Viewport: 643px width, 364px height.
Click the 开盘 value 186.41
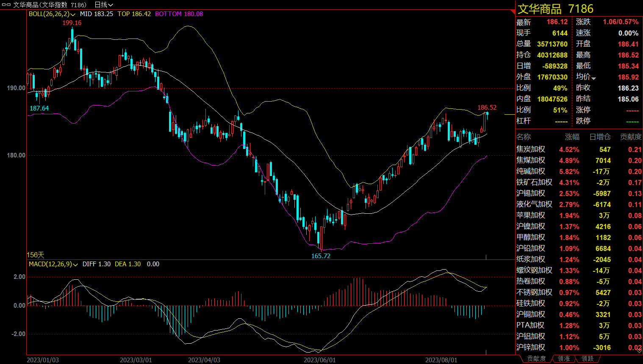coord(628,44)
